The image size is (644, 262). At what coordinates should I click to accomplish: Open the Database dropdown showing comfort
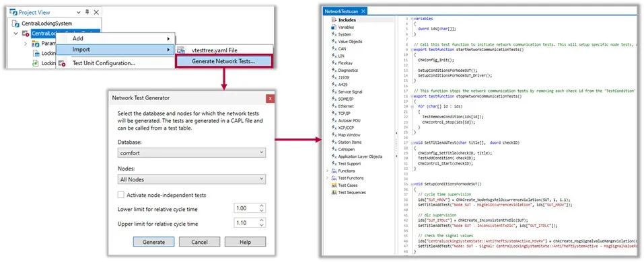click(191, 153)
